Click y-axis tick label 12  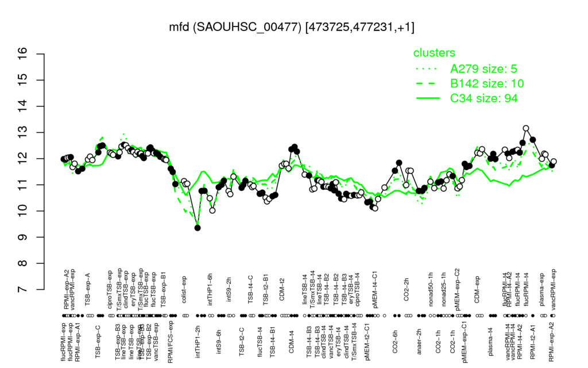(23, 159)
